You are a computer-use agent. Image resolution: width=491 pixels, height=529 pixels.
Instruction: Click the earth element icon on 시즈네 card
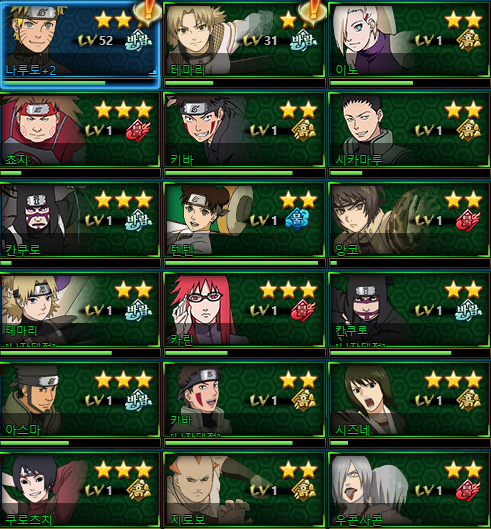click(469, 400)
